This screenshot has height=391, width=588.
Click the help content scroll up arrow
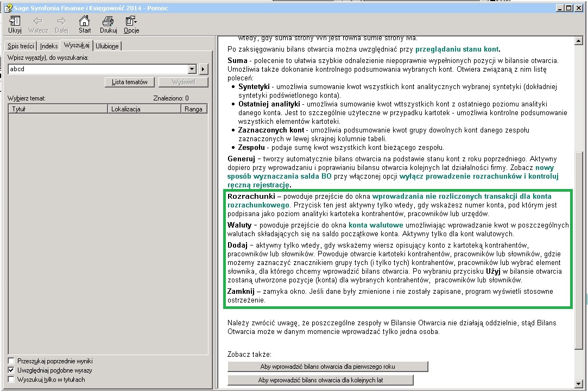point(578,41)
